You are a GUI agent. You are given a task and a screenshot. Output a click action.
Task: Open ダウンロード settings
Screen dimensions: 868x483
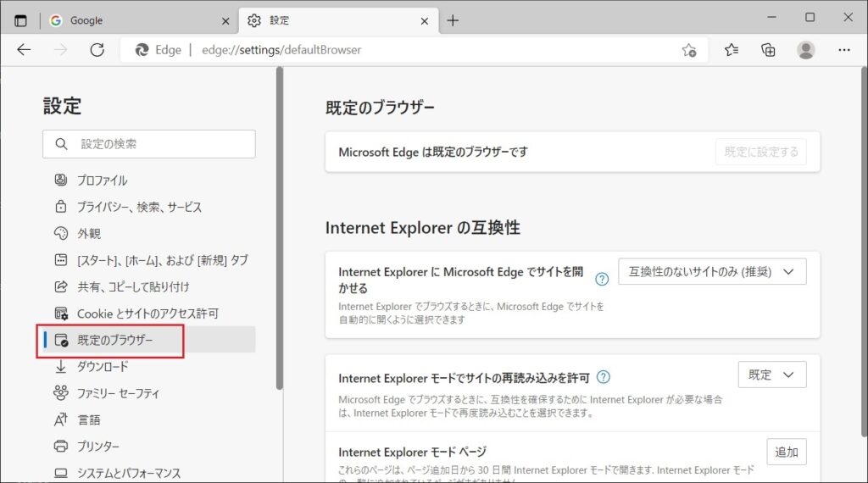(149, 366)
